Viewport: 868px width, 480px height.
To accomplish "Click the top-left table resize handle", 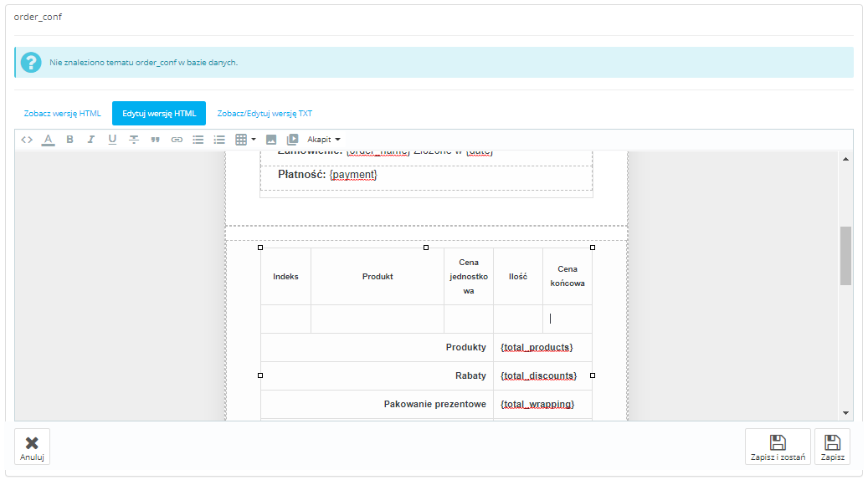I will (x=260, y=248).
